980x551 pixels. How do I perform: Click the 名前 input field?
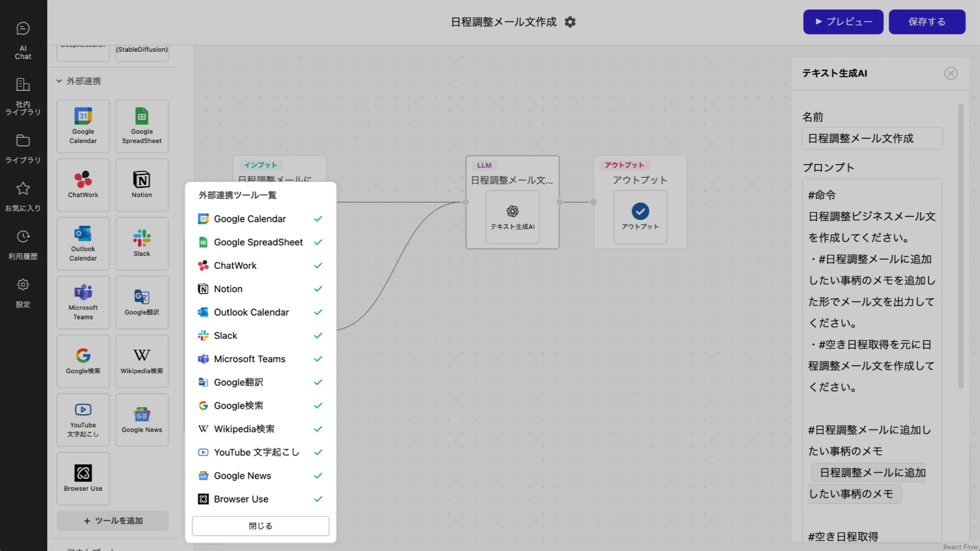point(872,138)
